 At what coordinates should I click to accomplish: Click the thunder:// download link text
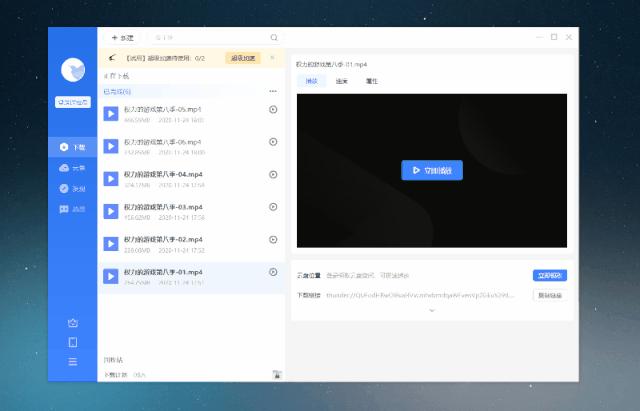pos(420,295)
